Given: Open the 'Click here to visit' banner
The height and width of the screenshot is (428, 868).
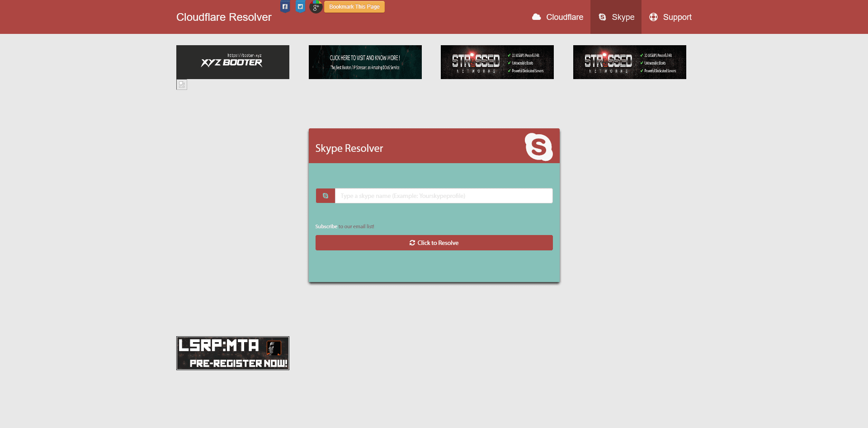Looking at the screenshot, I should point(365,62).
